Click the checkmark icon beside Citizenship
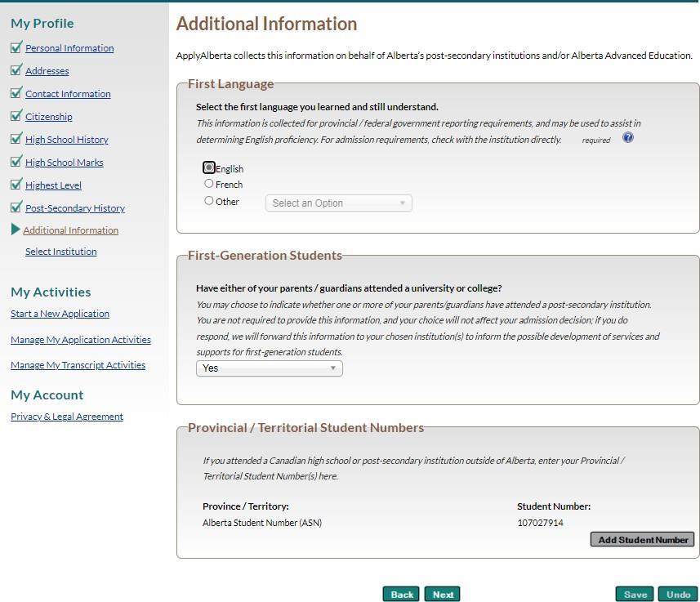Image resolution: width=700 pixels, height=602 pixels. click(16, 115)
